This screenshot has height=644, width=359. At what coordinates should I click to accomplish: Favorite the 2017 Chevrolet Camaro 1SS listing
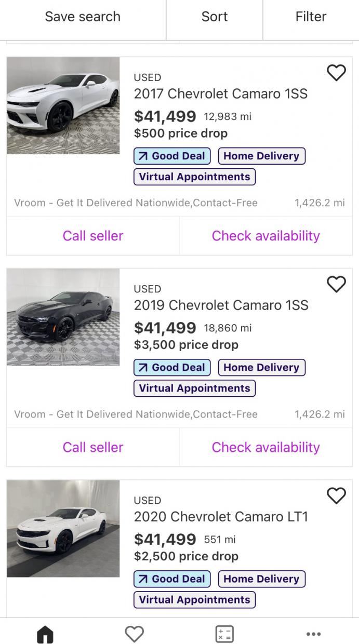(336, 73)
